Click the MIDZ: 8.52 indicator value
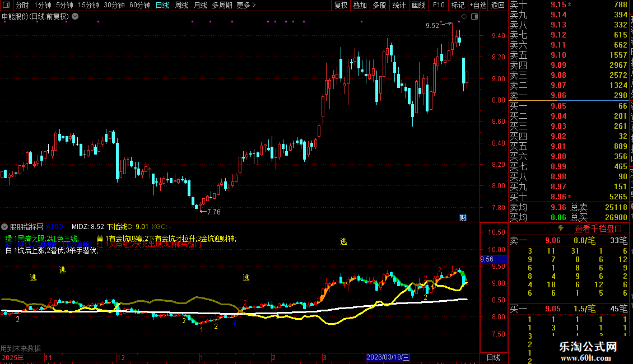Viewport: 633px width, 364px height. click(87, 227)
